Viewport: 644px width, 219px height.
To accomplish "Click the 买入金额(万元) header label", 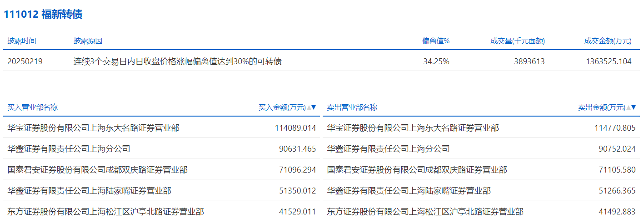I will click(282, 107).
